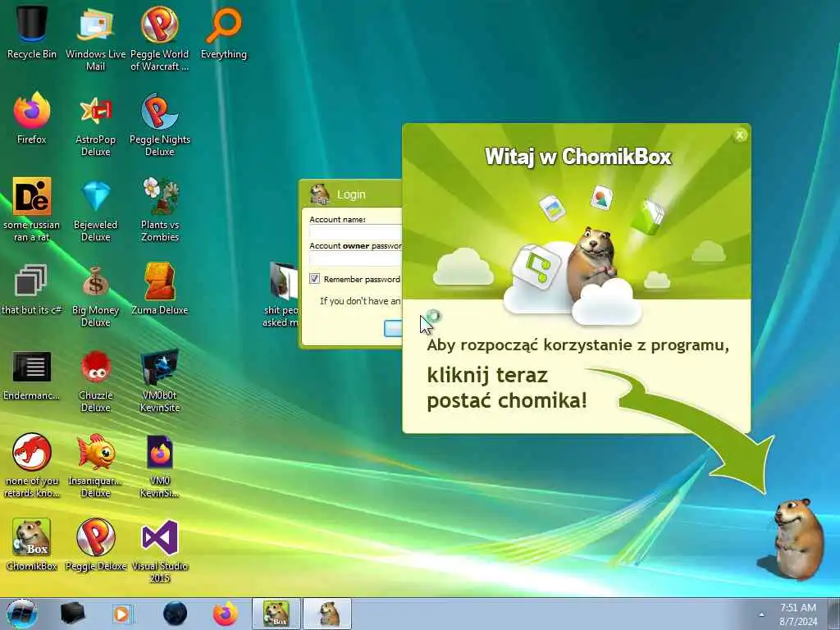Screen dimensions: 840x630
Task: Select 'none of you' red dragon icon
Action: [32, 465]
